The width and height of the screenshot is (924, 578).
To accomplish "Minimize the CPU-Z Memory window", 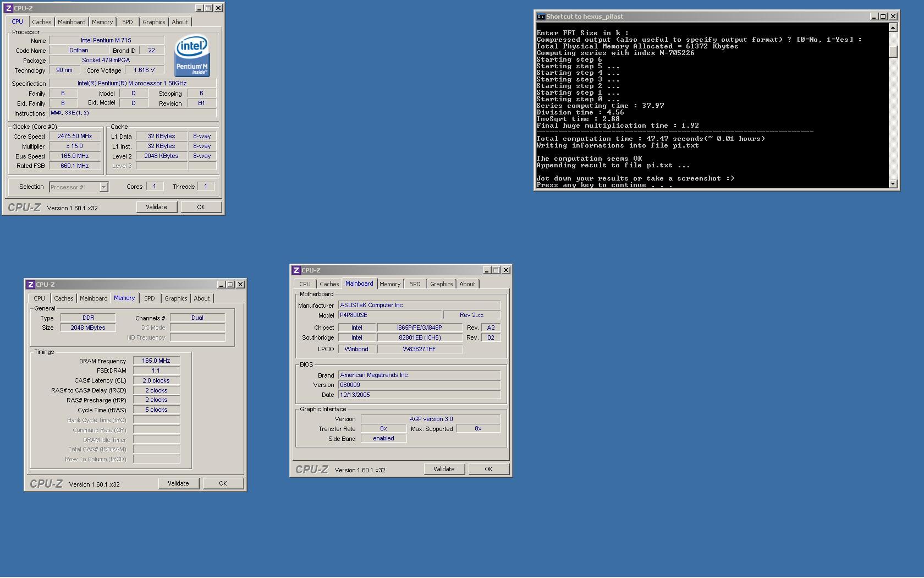I will [x=221, y=285].
